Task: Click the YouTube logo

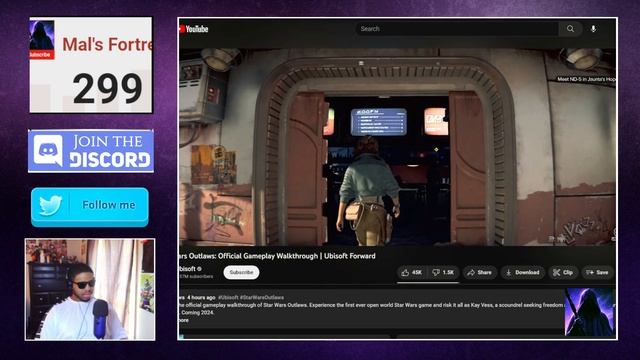Action: [194, 29]
